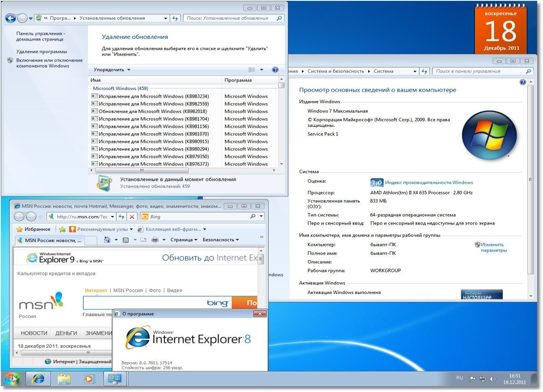Click the Read mail icon in IE
This screenshot has height=392, width=543.
click(x=143, y=240)
